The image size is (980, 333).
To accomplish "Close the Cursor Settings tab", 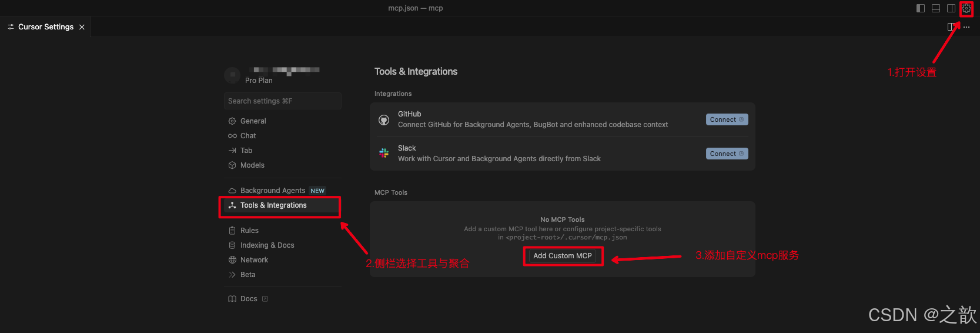I will pyautogui.click(x=82, y=27).
